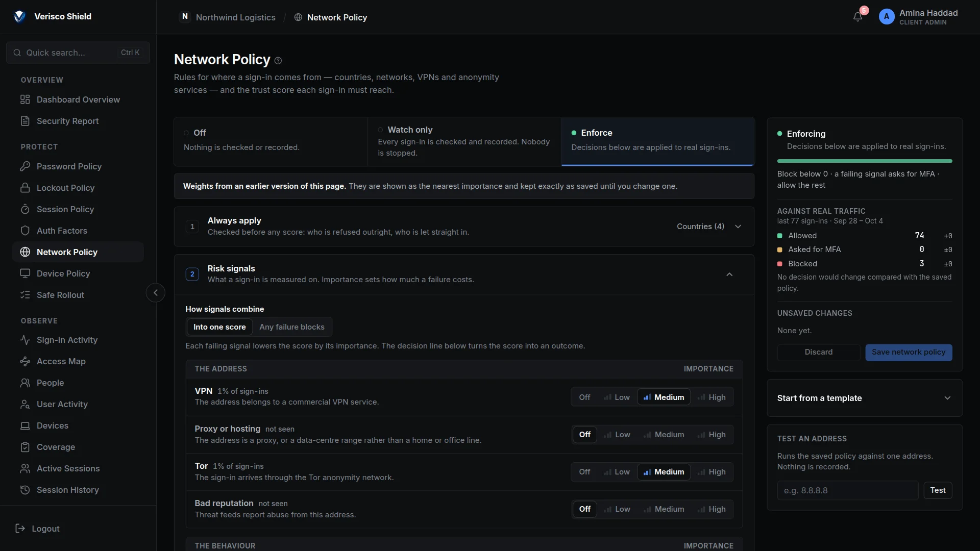Set Tor importance to High

(x=712, y=472)
